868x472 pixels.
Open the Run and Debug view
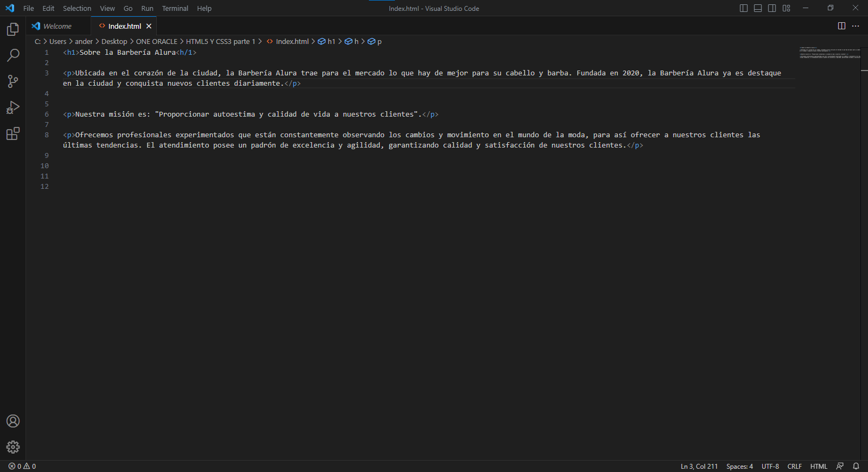coord(13,107)
